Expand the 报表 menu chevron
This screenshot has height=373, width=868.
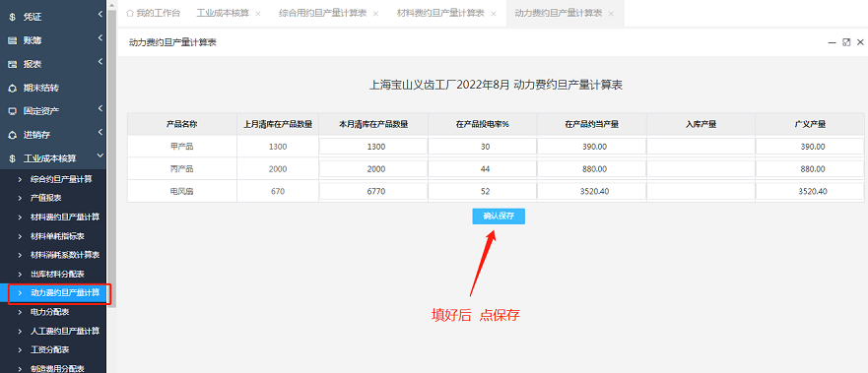(100, 61)
